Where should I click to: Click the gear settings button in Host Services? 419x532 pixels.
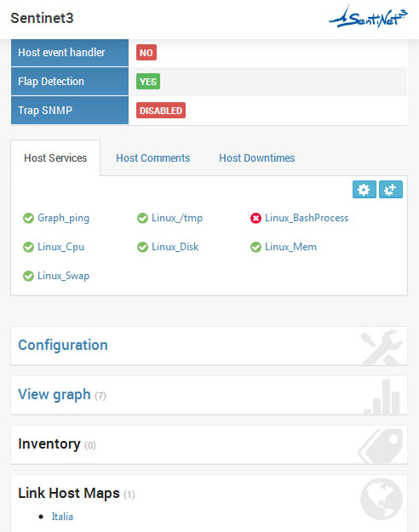[x=364, y=189]
